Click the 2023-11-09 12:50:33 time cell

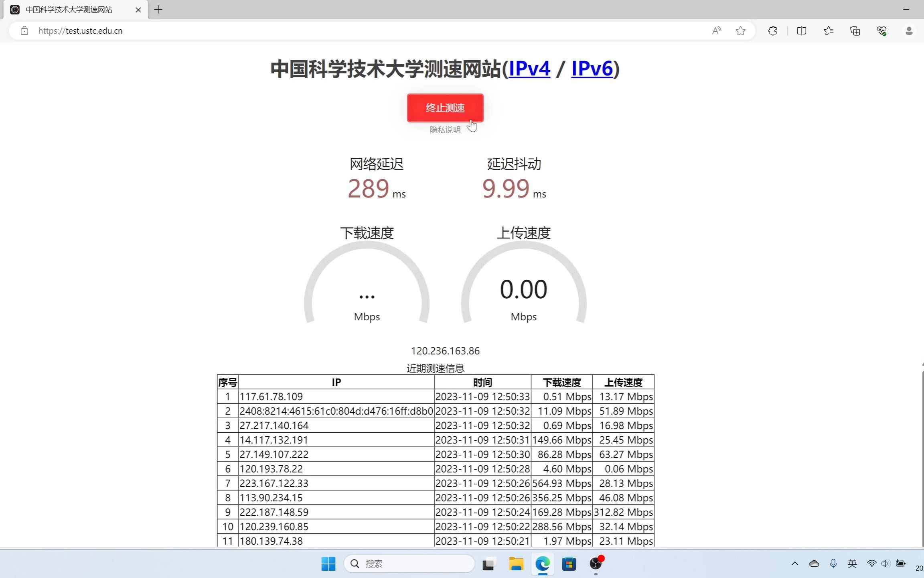(x=483, y=397)
